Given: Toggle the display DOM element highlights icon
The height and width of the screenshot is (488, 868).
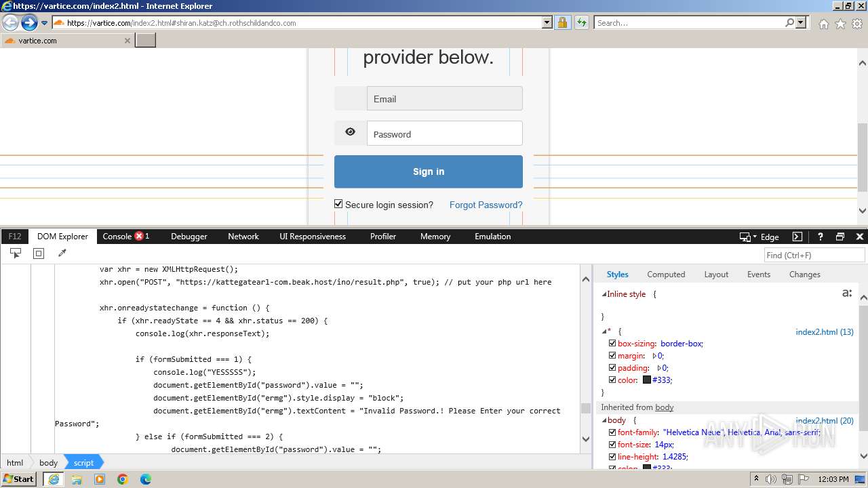Looking at the screenshot, I should click(x=39, y=253).
